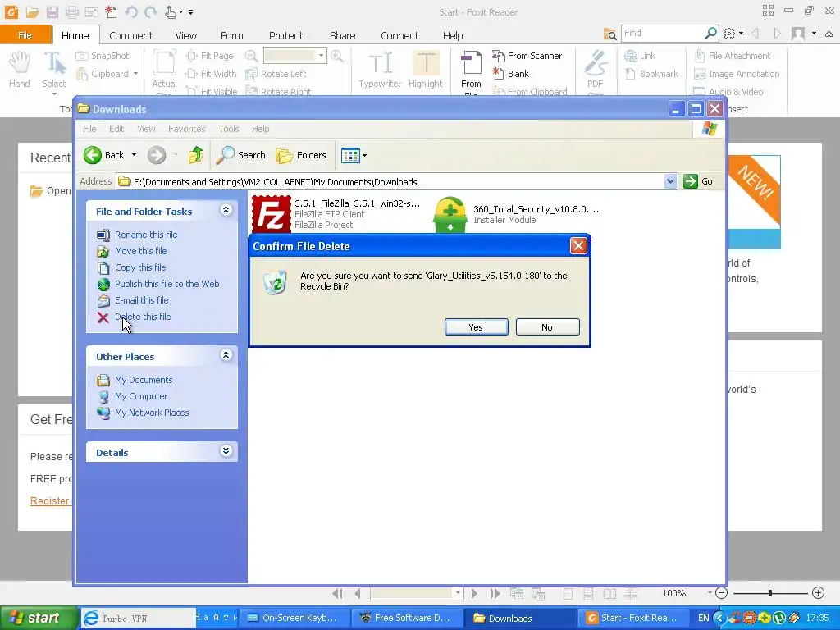Open Tools menu in Downloads window
840x630 pixels.
[229, 129]
